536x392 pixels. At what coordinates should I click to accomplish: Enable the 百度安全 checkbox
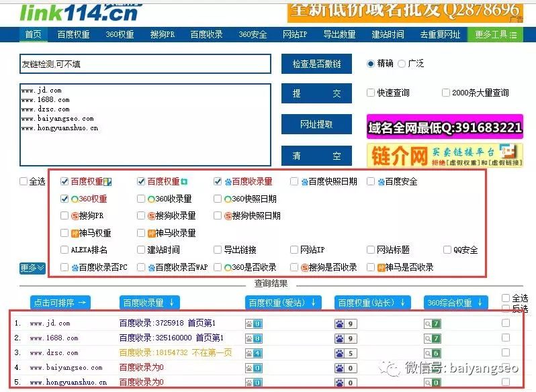371,181
